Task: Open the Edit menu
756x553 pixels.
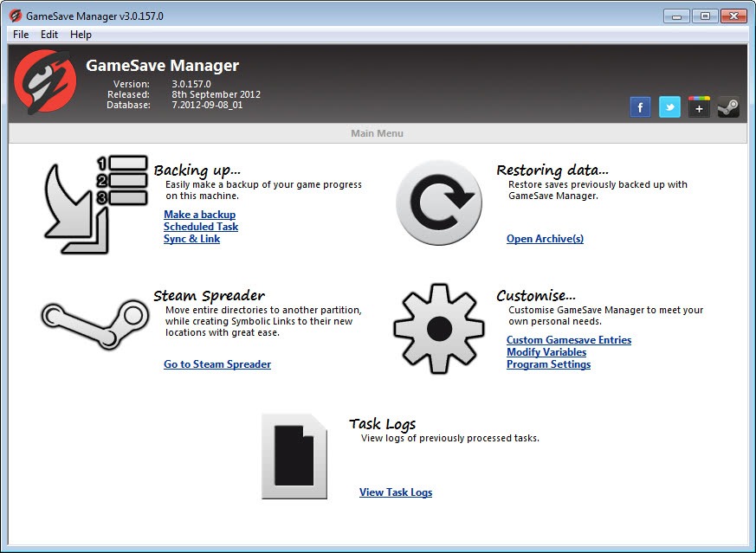Action: tap(49, 35)
